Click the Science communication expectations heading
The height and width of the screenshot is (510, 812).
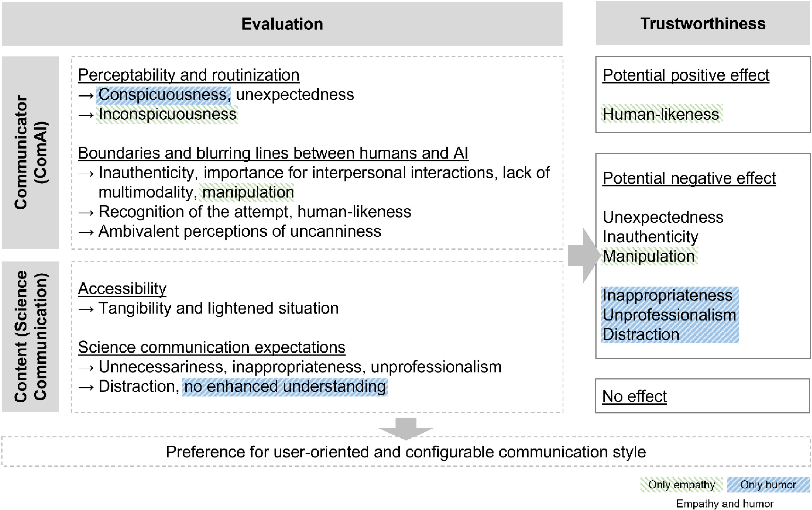(212, 347)
